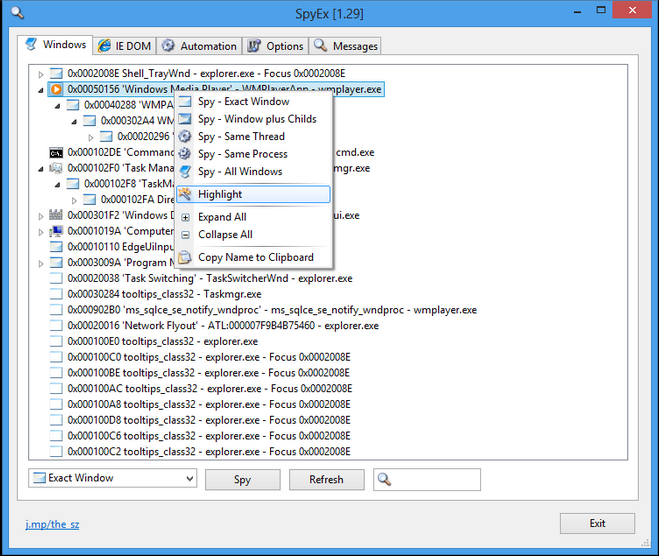Screen dimensions: 659x556
Task: Switch to the IE DOM tab
Action: (124, 46)
